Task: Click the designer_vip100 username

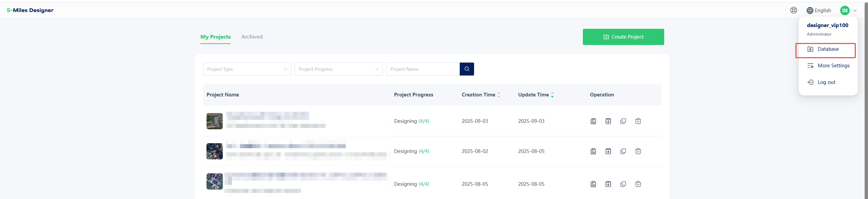Action: (x=828, y=25)
